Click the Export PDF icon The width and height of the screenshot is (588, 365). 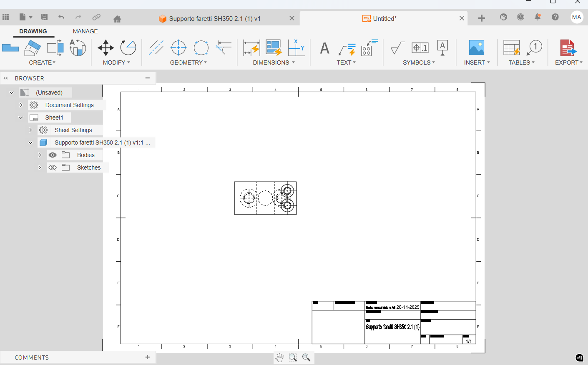pos(568,48)
